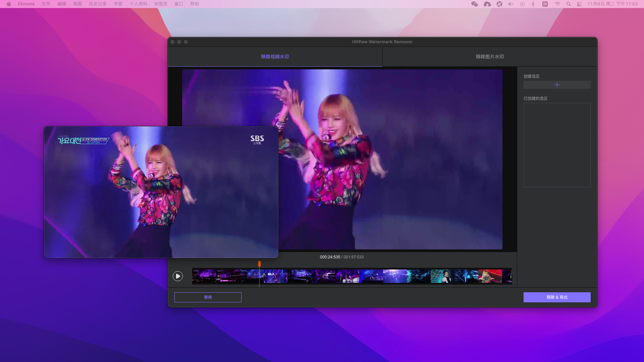Screen dimensions: 644x362
Task: Select the 移除视频水印 tab
Action: pos(275,57)
